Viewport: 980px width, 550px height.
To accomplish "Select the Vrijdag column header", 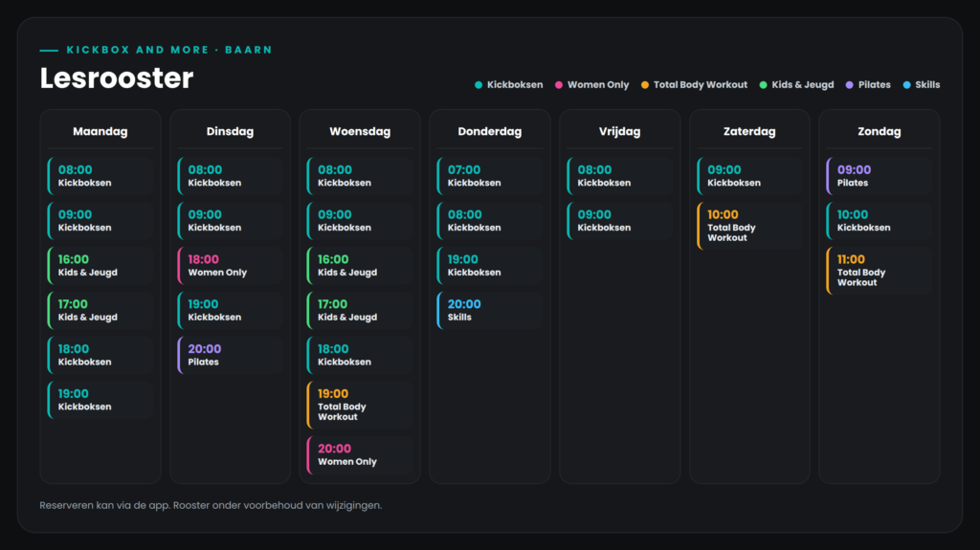I will tap(619, 131).
